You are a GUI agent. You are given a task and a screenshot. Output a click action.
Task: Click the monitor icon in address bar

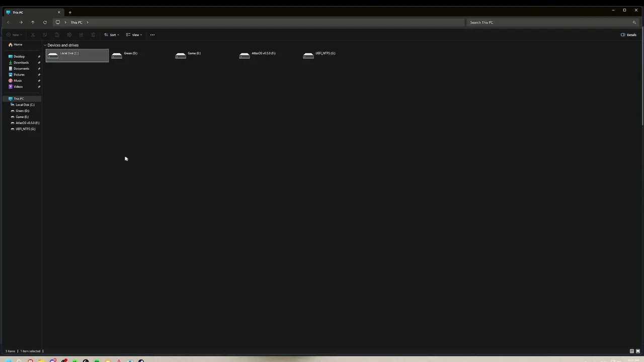58,22
